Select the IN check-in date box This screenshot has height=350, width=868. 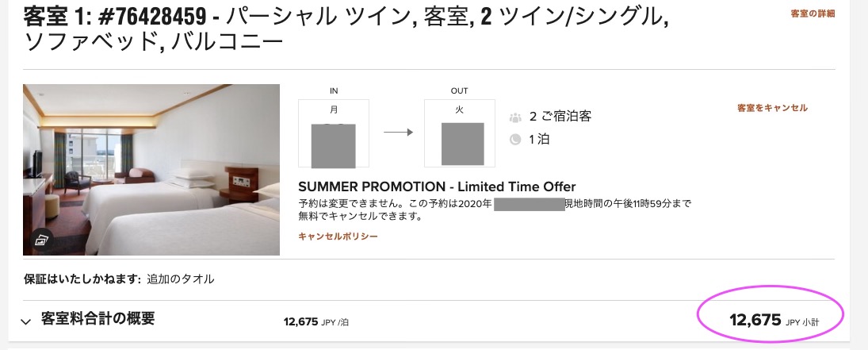333,133
